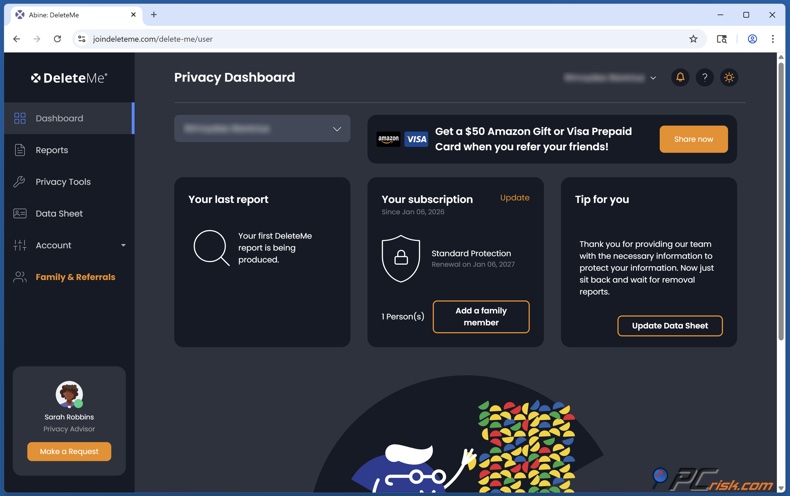Viewport: 790px width, 496px height.
Task: Click the Share now button
Action: [693, 139]
